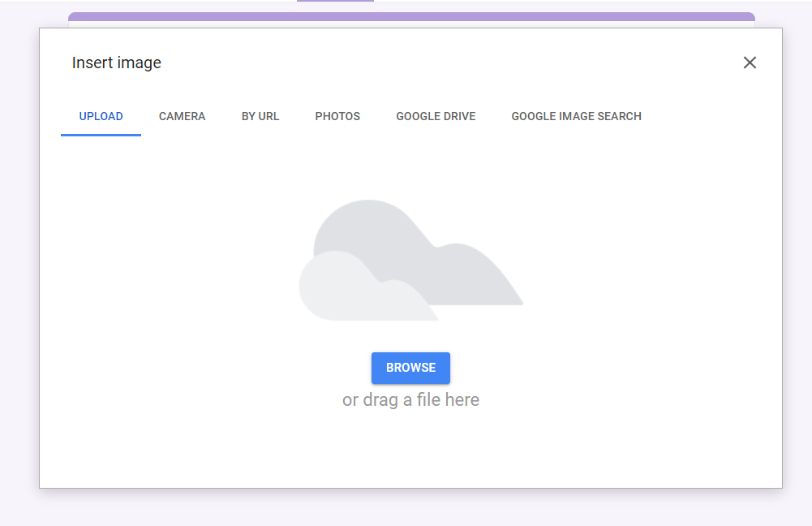Open the BY URL tab
Image resolution: width=812 pixels, height=526 pixels.
pos(260,116)
